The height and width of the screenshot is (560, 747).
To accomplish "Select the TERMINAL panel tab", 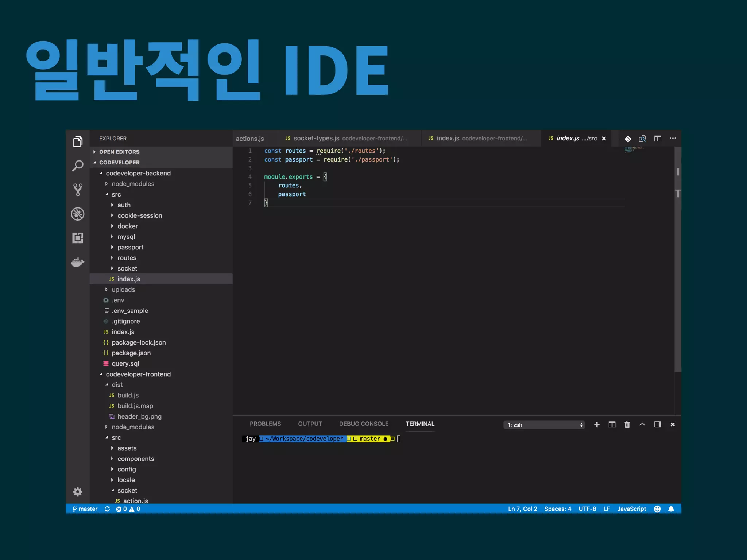I will click(420, 424).
